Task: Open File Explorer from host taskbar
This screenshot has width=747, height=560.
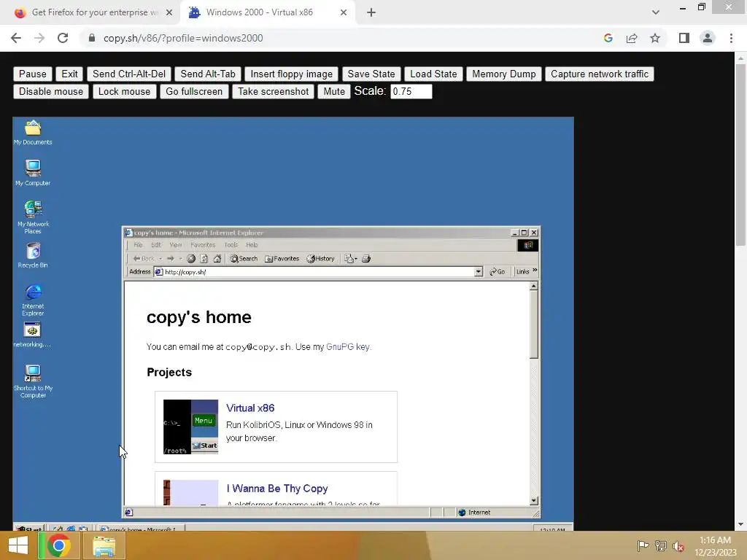Action: [x=104, y=545]
